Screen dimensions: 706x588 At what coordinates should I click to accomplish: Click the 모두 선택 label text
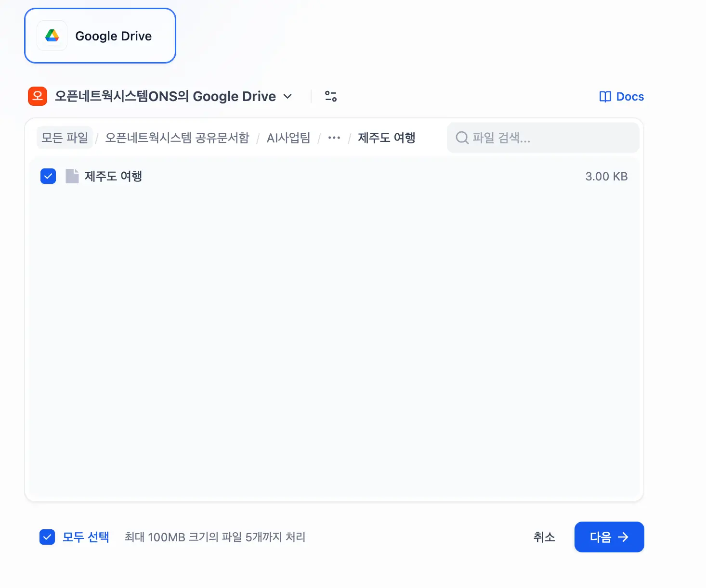click(86, 537)
